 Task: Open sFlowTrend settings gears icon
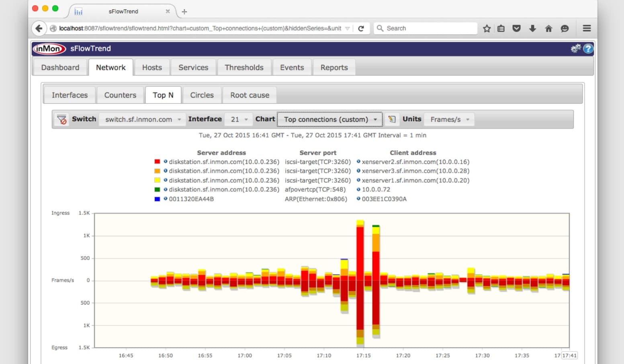coord(576,49)
